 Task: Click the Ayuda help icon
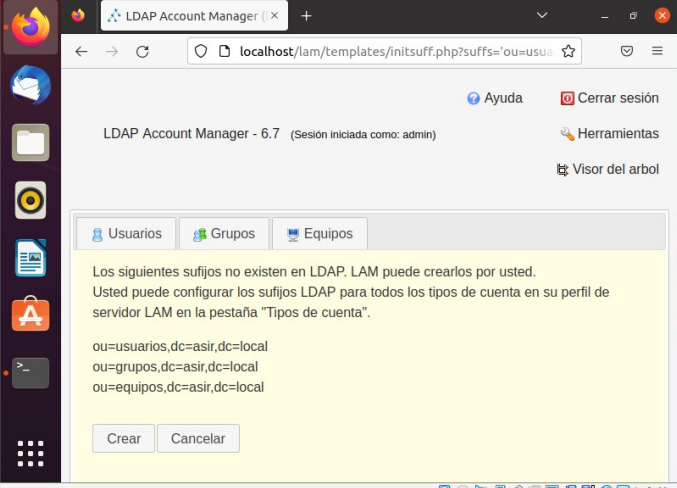coord(473,98)
